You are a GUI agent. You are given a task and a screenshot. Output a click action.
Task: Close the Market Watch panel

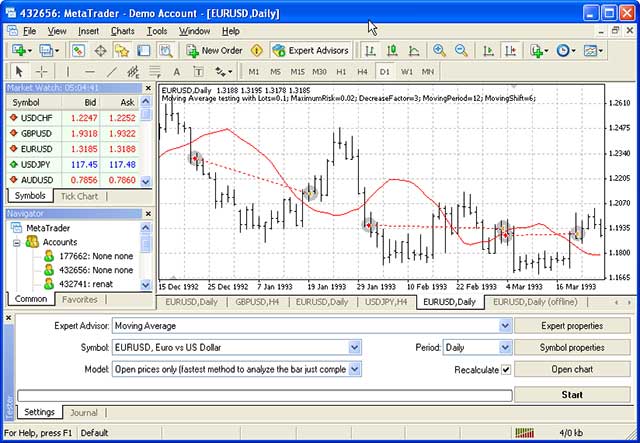click(x=147, y=88)
